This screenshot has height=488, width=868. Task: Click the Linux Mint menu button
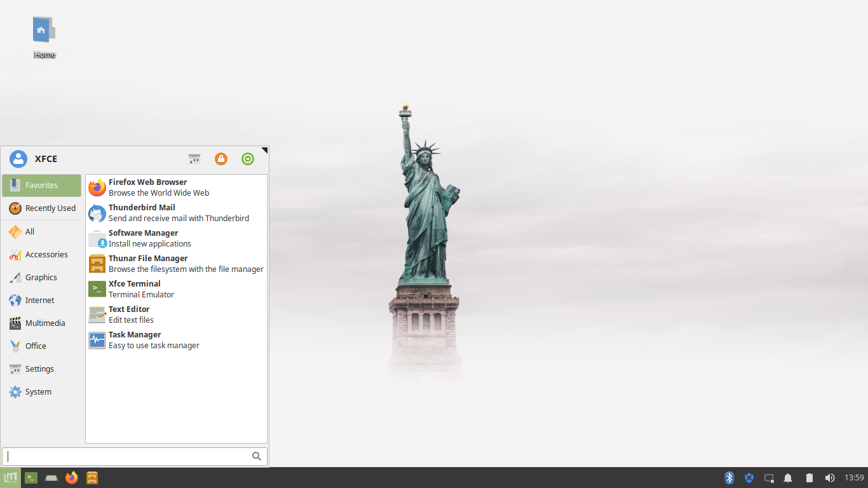(x=10, y=477)
